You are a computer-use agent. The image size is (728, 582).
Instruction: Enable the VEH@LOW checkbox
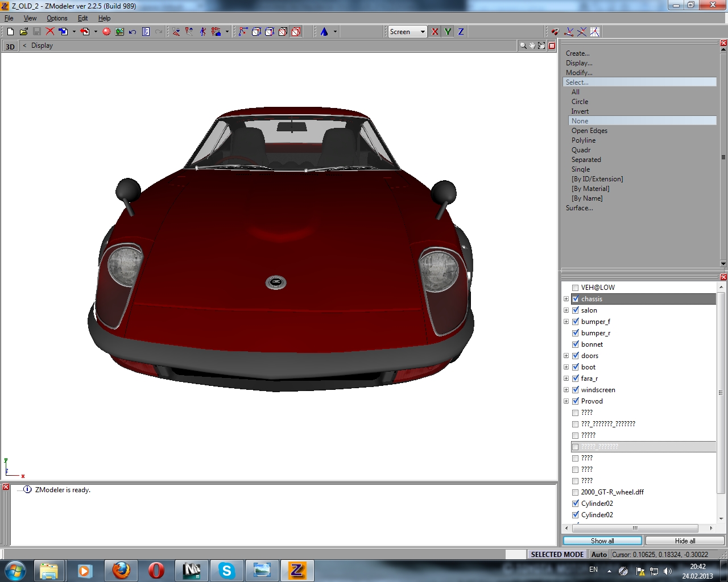(575, 288)
